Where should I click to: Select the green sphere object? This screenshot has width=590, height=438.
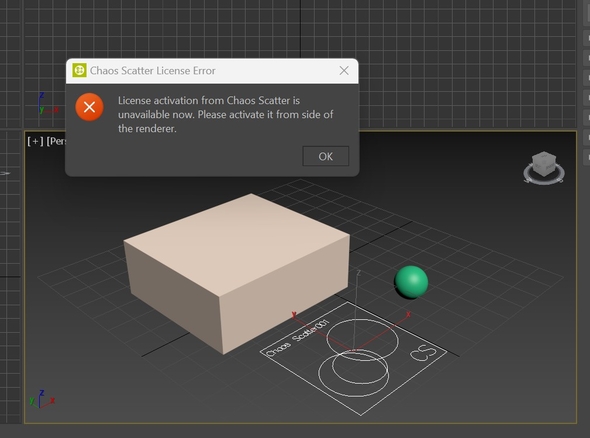pyautogui.click(x=411, y=282)
